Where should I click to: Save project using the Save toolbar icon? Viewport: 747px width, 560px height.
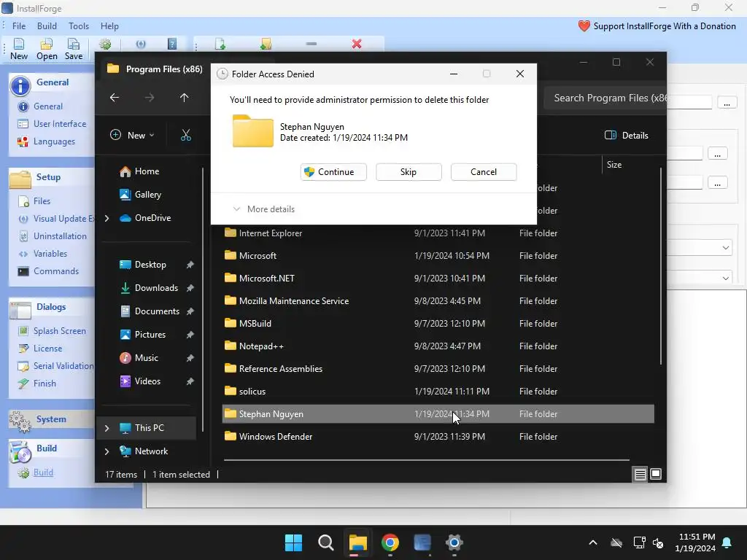tap(74, 49)
